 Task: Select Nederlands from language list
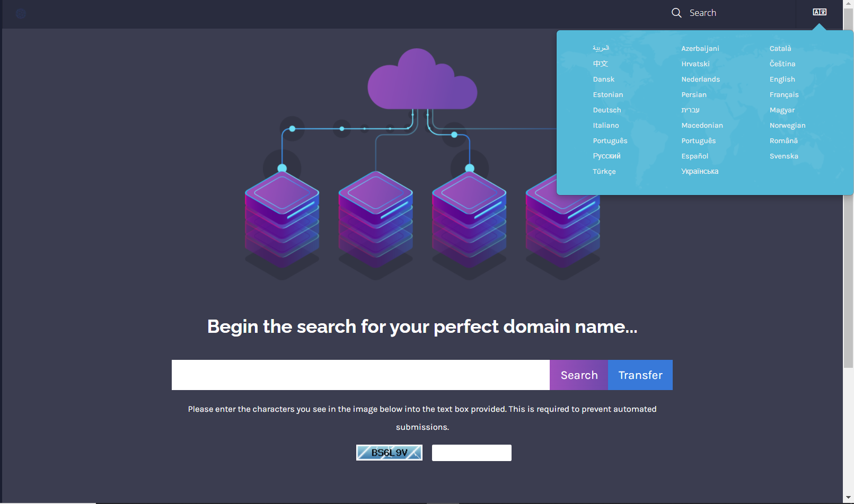[700, 79]
